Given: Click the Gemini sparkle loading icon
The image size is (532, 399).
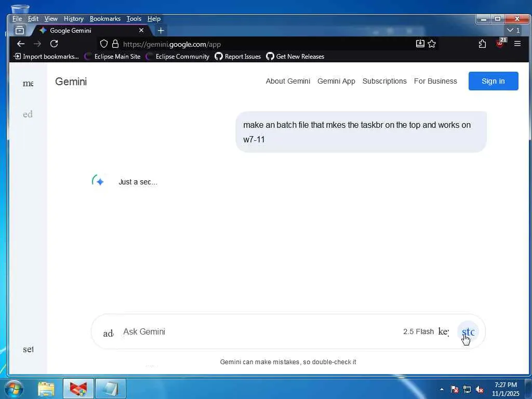Looking at the screenshot, I should (x=99, y=181).
